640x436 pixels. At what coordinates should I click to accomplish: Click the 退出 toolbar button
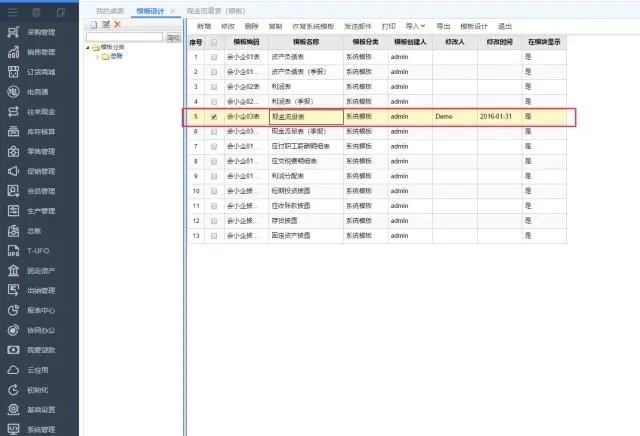pos(505,26)
